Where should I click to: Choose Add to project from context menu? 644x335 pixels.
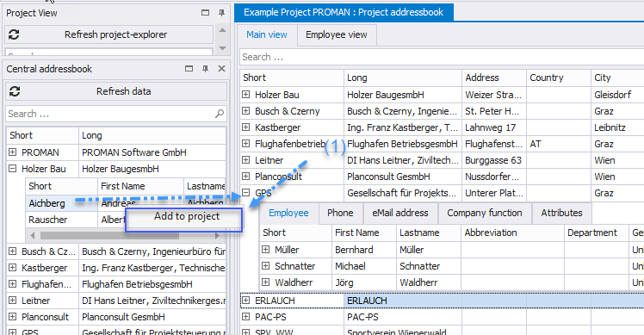coord(184,219)
